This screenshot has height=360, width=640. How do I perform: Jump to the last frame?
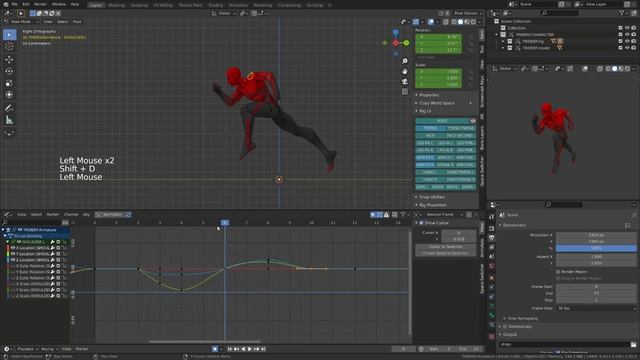pos(263,349)
